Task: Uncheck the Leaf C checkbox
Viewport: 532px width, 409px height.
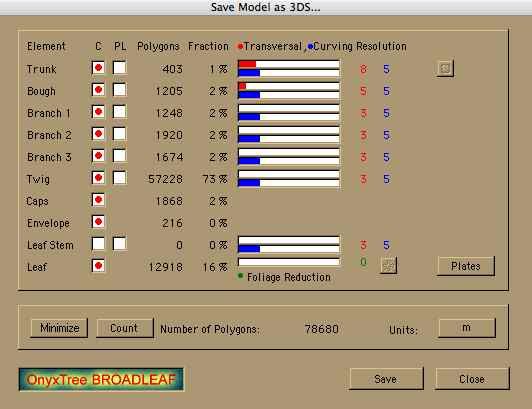Action: [98, 266]
